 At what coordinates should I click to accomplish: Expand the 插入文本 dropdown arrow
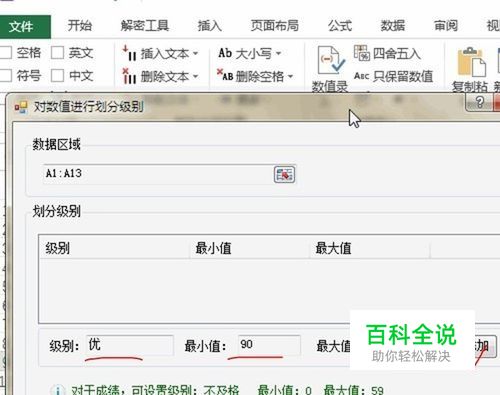coord(195,53)
